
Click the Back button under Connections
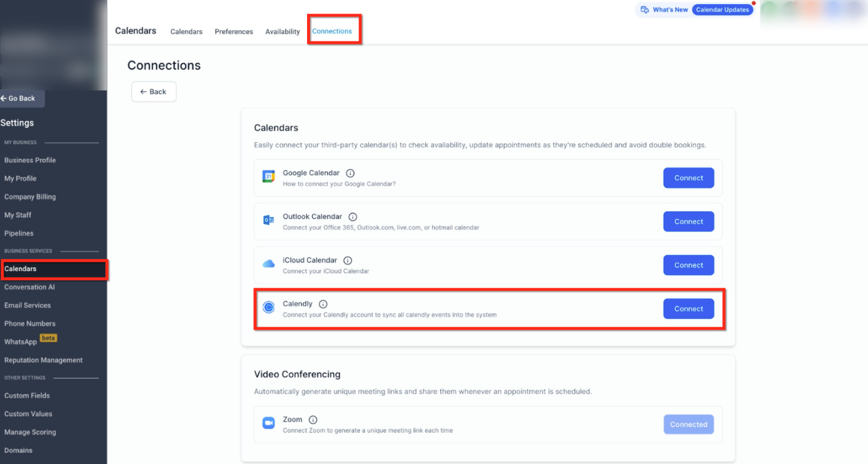point(154,92)
